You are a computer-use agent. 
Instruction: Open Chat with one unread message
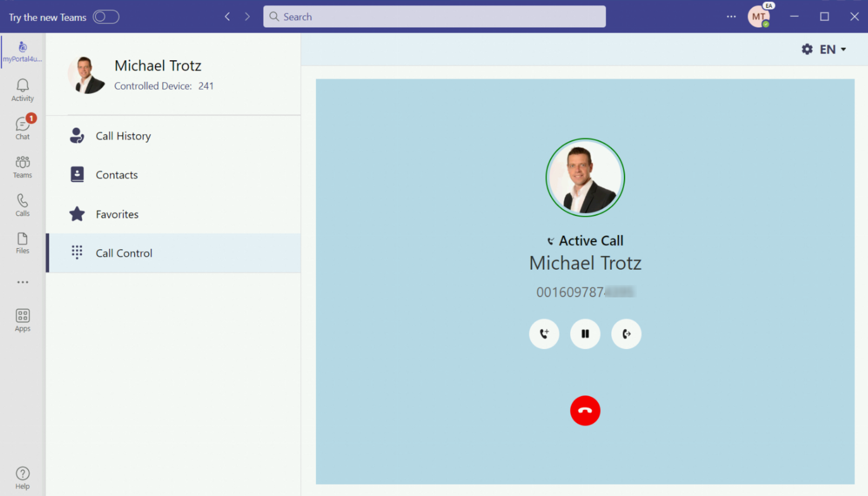22,128
